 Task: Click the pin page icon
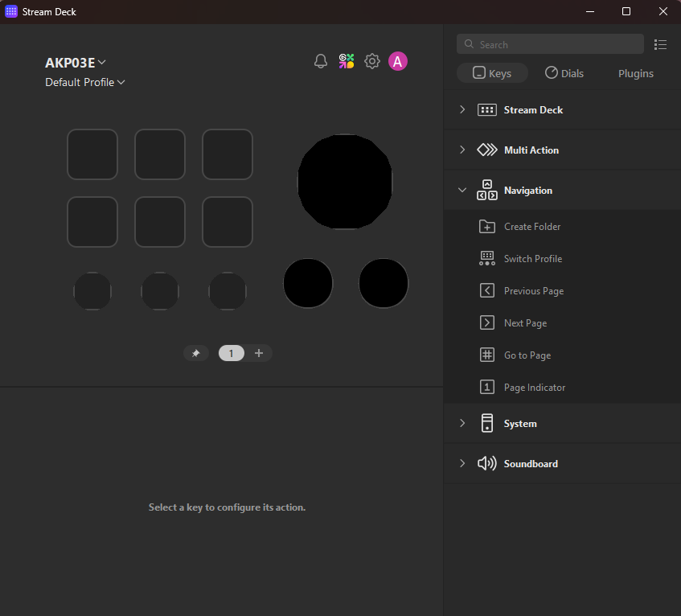196,353
